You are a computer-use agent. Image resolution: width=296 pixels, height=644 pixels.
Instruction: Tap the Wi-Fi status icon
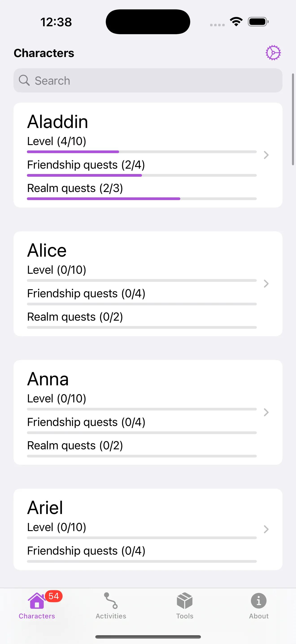(236, 22)
